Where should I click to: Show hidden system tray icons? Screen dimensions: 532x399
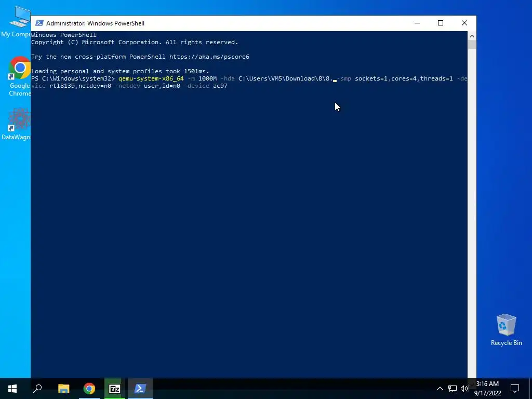pos(440,389)
